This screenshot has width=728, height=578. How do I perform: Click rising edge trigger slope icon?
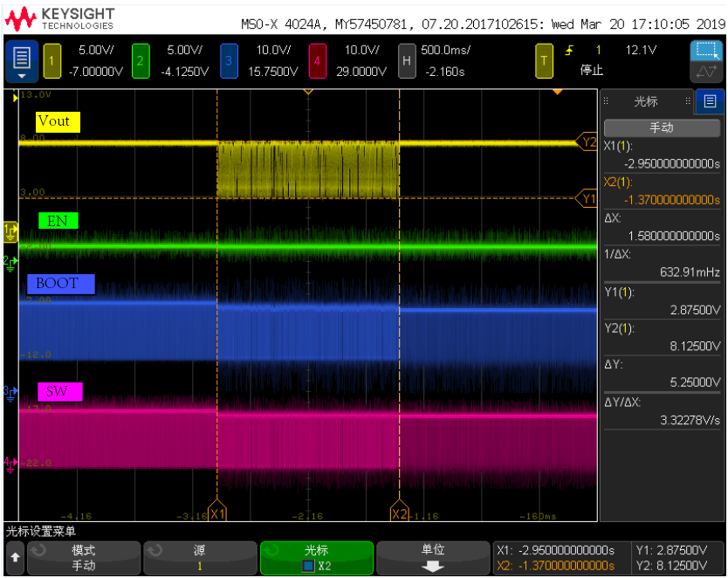click(x=569, y=50)
